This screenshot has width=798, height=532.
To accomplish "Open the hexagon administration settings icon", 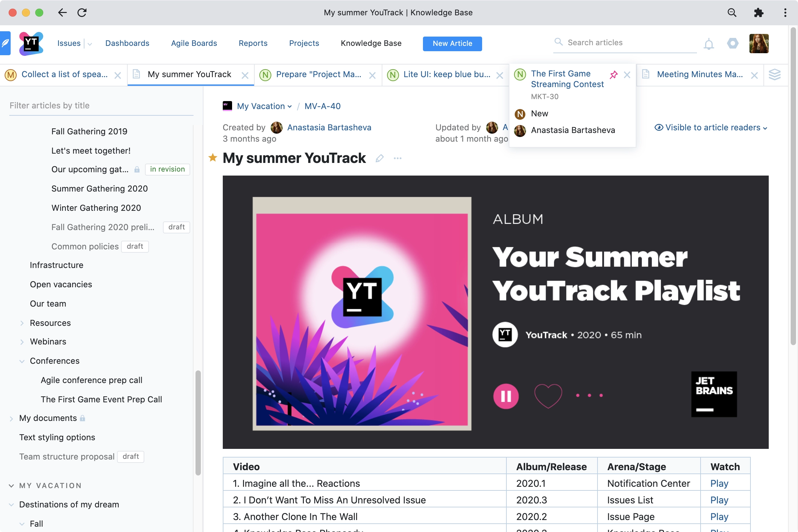I will pyautogui.click(x=732, y=44).
